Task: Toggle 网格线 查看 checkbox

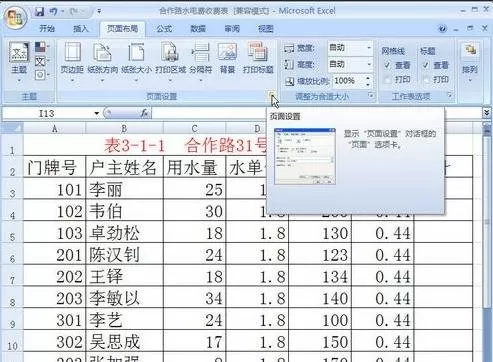Action: (387, 65)
